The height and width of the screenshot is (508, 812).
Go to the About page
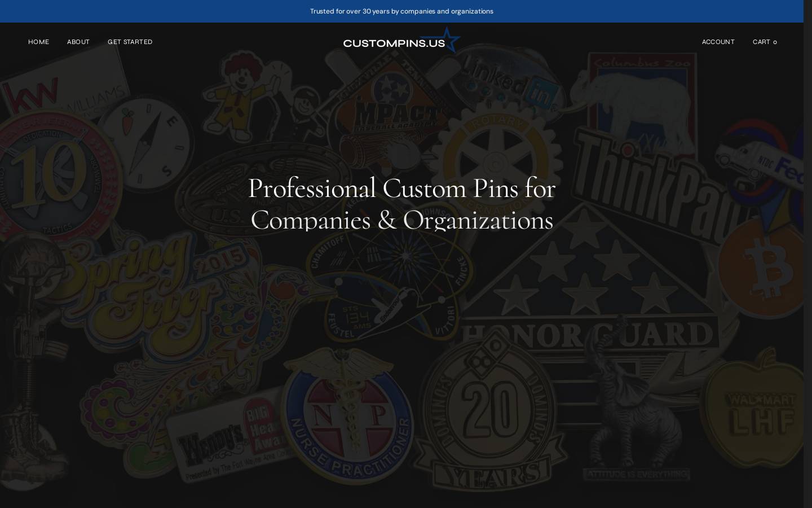coord(78,42)
